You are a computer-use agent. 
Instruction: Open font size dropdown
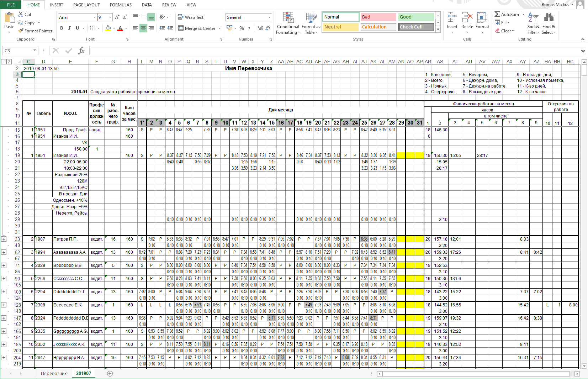pos(110,17)
